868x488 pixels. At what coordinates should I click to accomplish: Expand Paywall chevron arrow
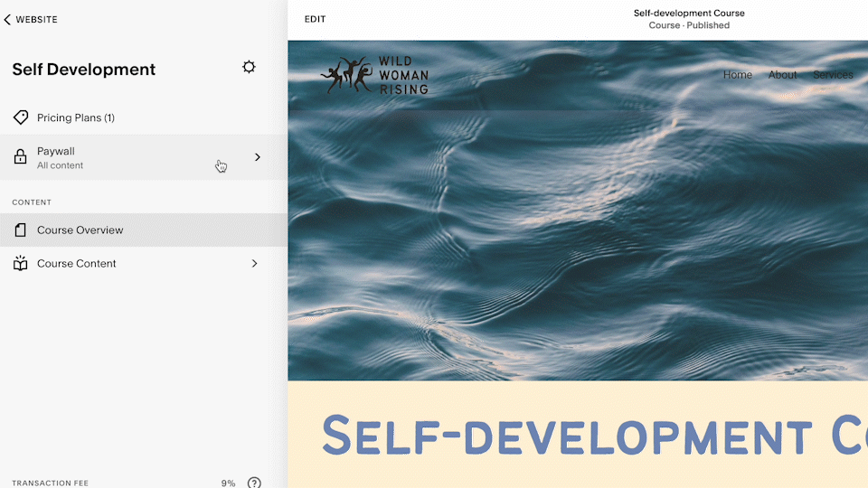(258, 157)
